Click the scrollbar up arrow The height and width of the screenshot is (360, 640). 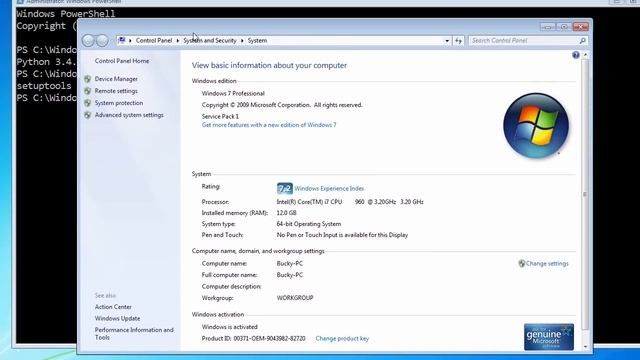(585, 55)
